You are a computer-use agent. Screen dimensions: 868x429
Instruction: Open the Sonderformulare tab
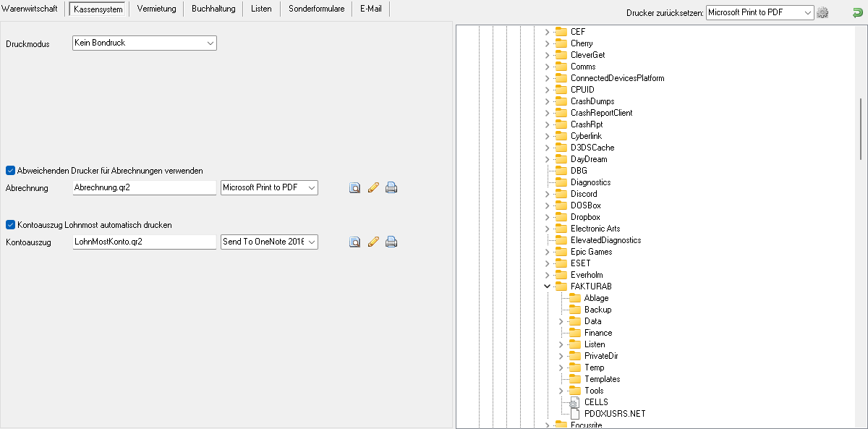pos(316,9)
